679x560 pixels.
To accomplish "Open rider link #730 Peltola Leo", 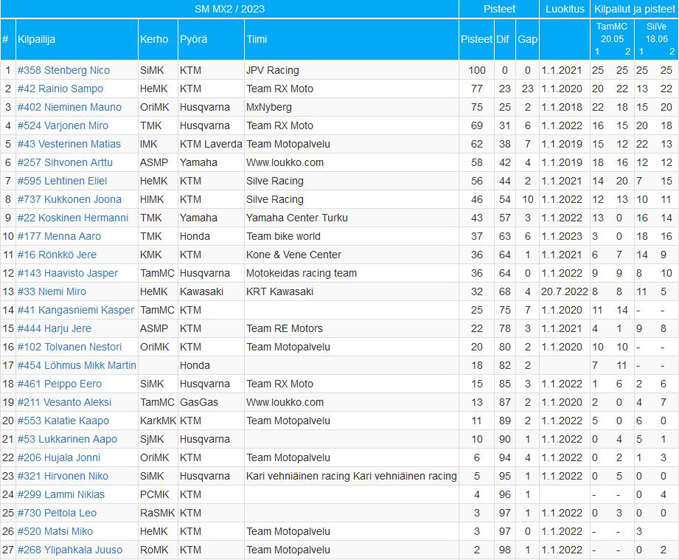I will pos(57,513).
